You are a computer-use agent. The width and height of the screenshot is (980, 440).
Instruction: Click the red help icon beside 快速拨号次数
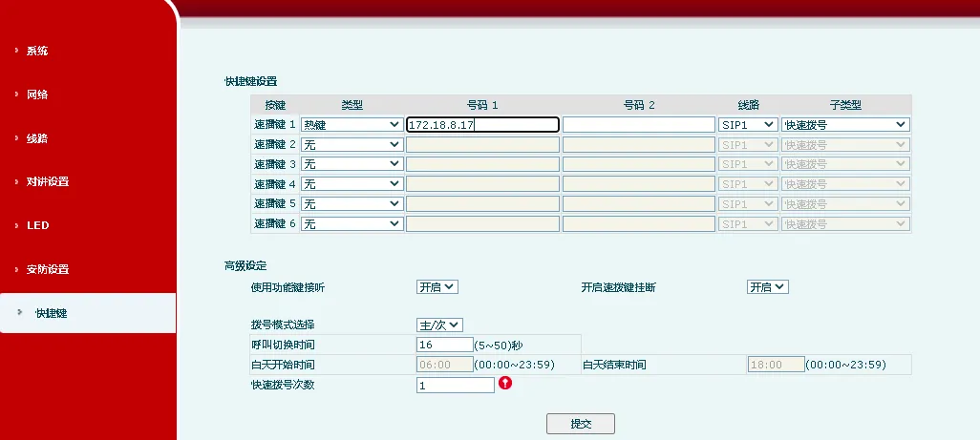pos(505,384)
